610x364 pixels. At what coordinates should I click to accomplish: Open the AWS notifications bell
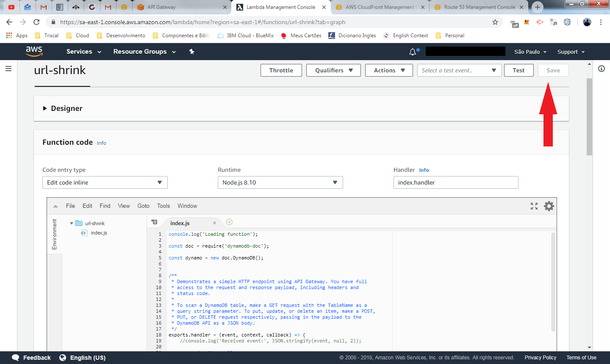pos(413,52)
